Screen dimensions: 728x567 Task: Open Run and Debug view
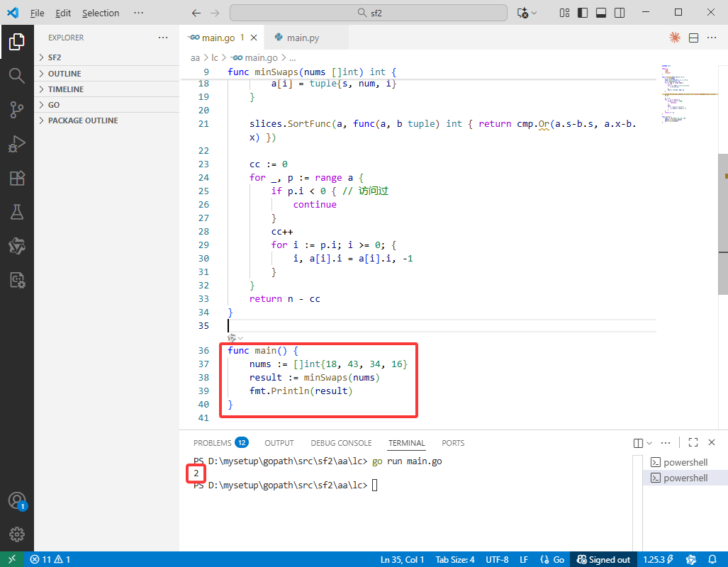coord(17,143)
